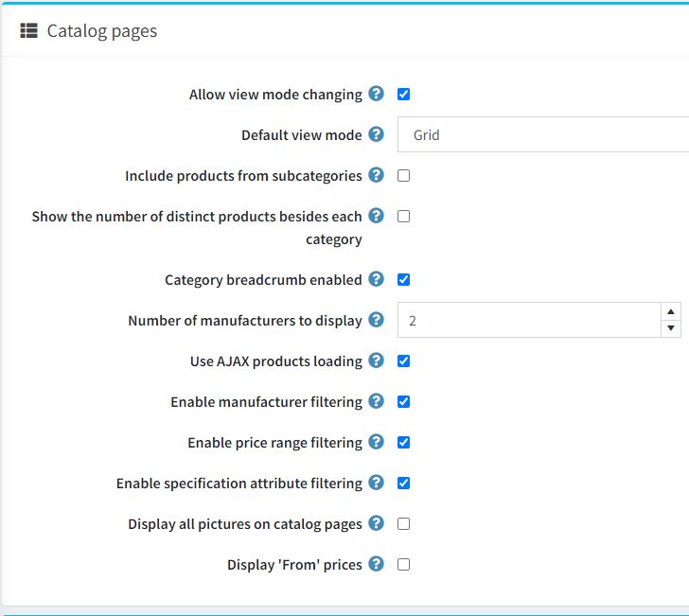This screenshot has height=616, width=689.
Task: Click help icon next to Default view mode
Action: click(x=377, y=134)
